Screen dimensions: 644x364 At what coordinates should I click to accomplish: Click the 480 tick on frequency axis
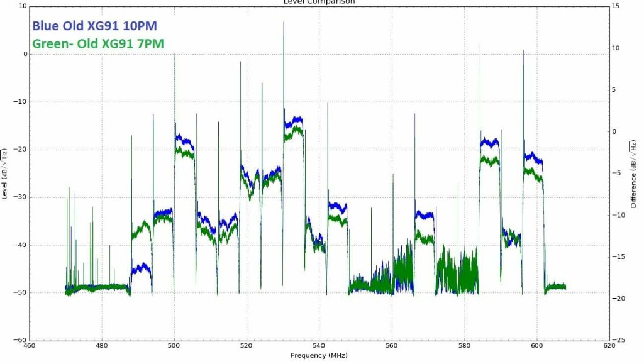(x=101, y=346)
